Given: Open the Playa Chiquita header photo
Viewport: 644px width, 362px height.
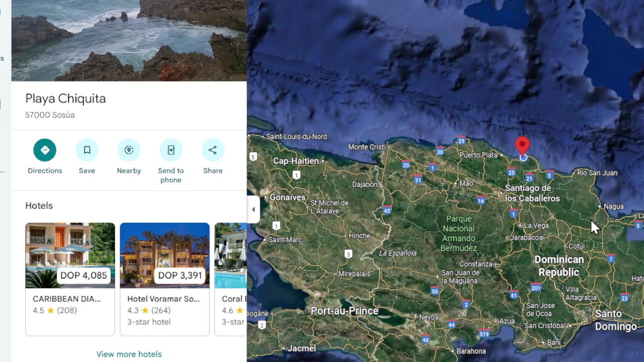Looking at the screenshot, I should [x=129, y=40].
